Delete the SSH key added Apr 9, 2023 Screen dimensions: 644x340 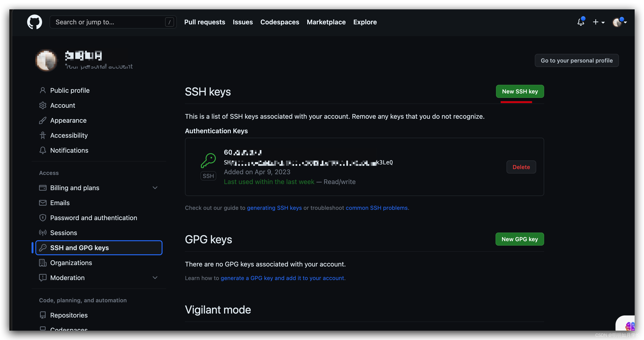521,167
